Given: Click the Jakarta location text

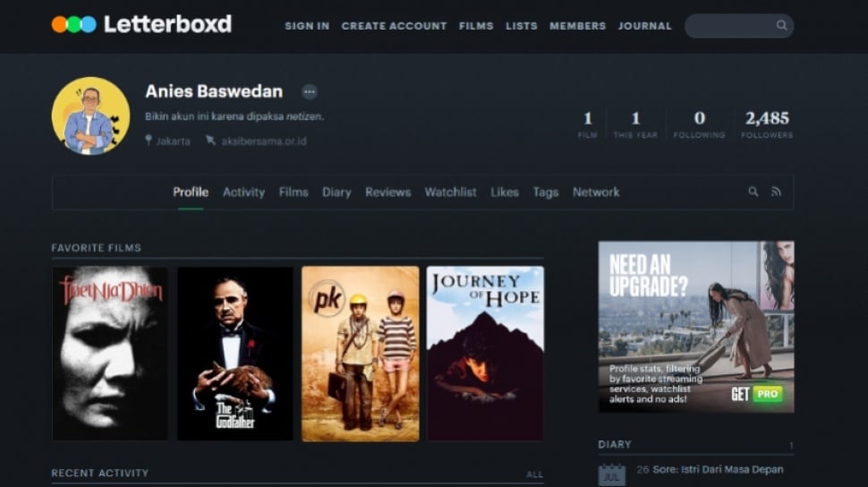Looking at the screenshot, I should tap(174, 141).
